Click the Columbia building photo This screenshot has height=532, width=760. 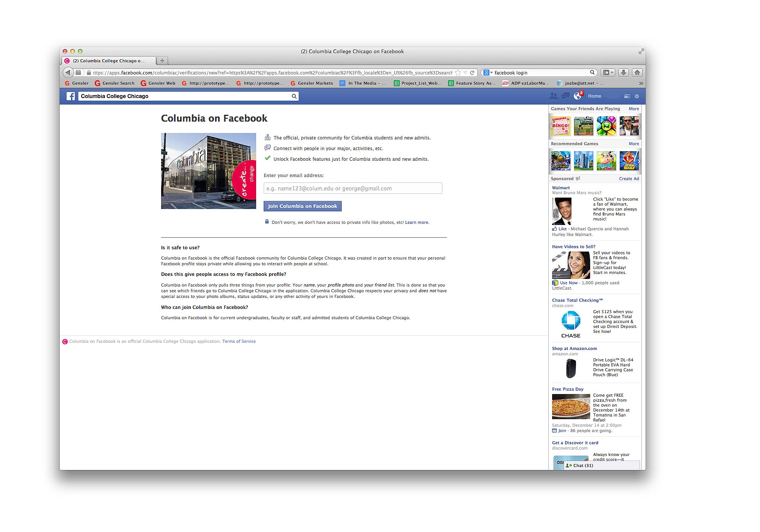point(209,171)
